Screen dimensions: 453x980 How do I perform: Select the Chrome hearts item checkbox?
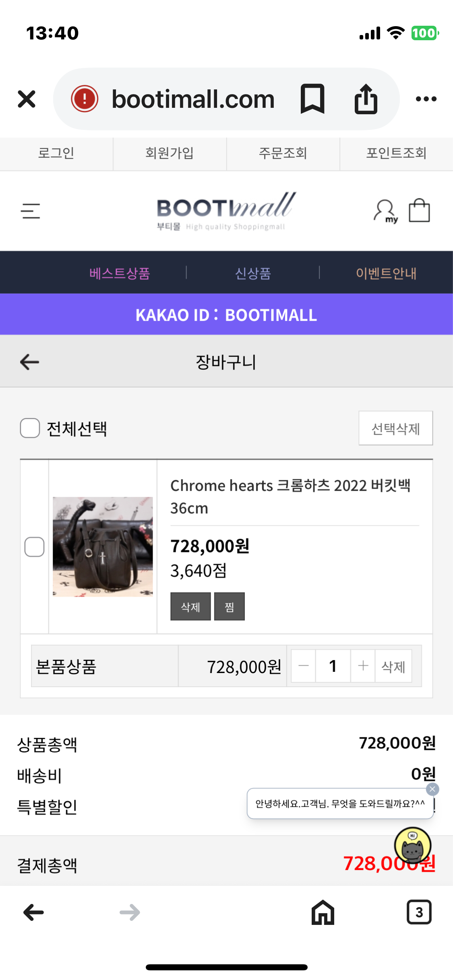35,547
